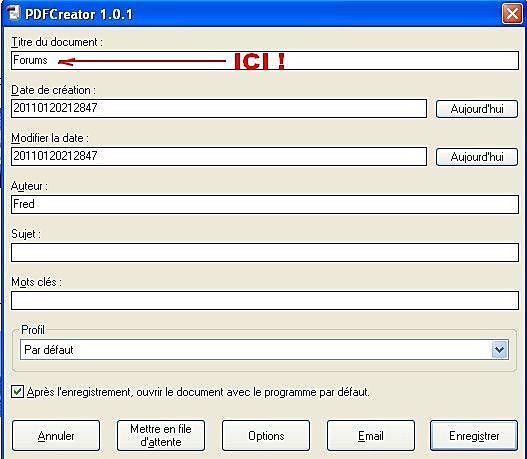Click the Email button
Viewport: 527px width, 459px height.
click(371, 435)
